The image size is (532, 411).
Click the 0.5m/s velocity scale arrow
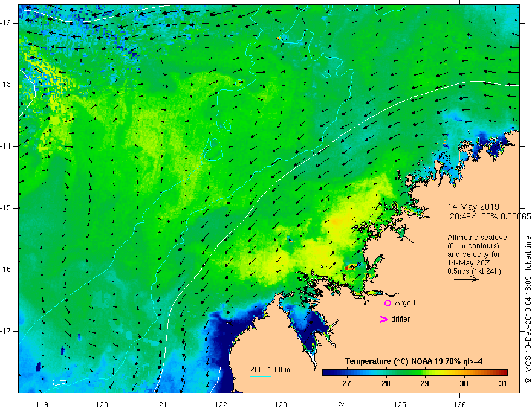[x=466, y=279]
